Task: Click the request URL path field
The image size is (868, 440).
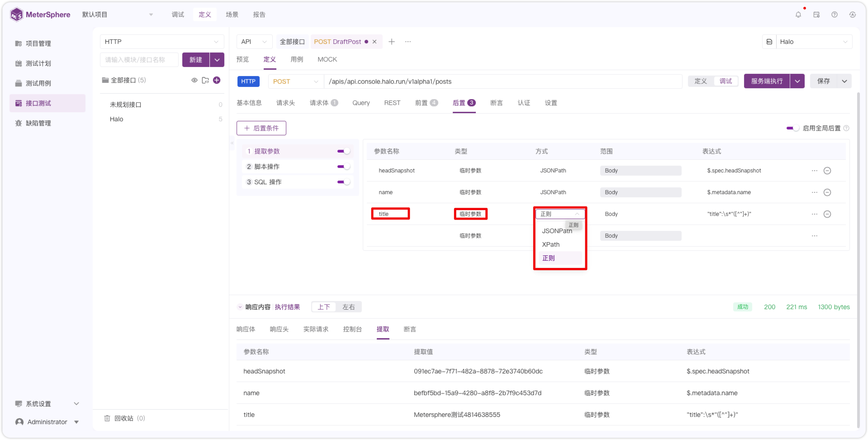Action: 503,81
